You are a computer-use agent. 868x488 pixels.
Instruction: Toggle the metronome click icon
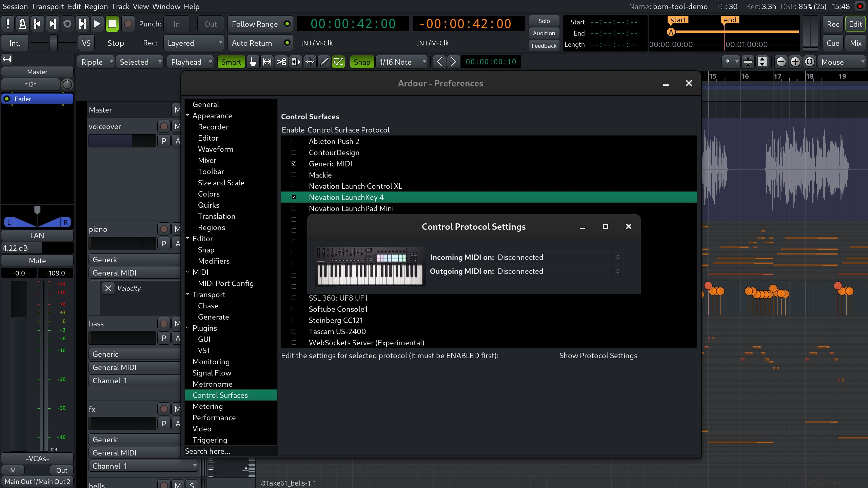coord(22,24)
